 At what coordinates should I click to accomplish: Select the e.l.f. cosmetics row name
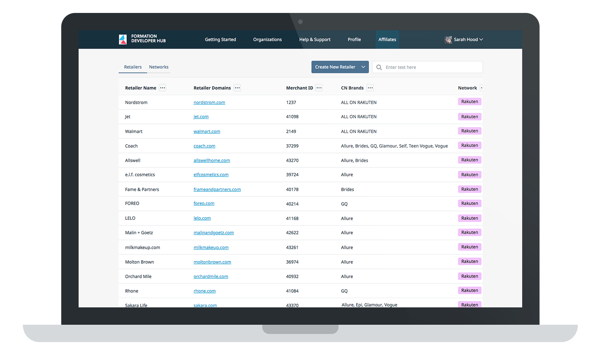pyautogui.click(x=140, y=174)
